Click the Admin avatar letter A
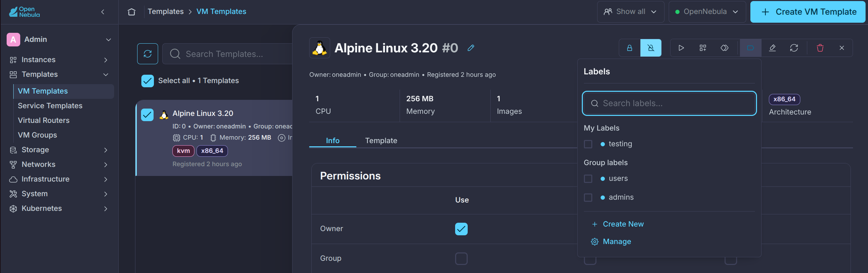 coord(13,39)
